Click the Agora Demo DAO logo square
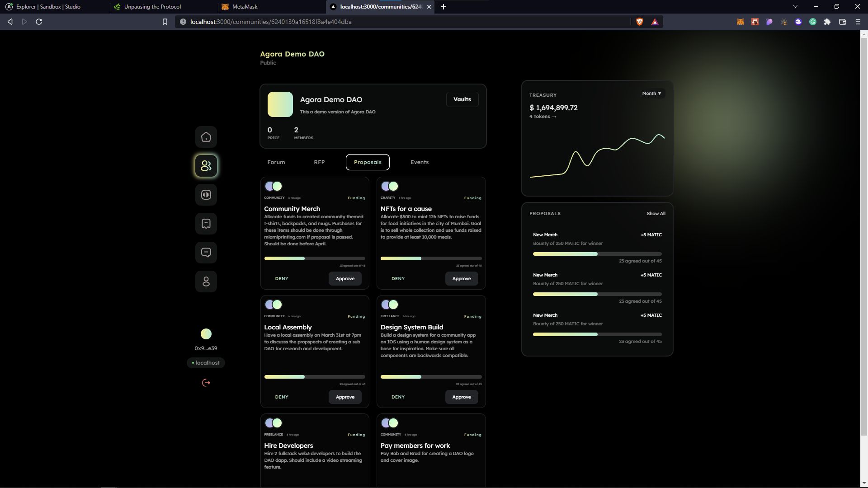868x488 pixels. (280, 104)
